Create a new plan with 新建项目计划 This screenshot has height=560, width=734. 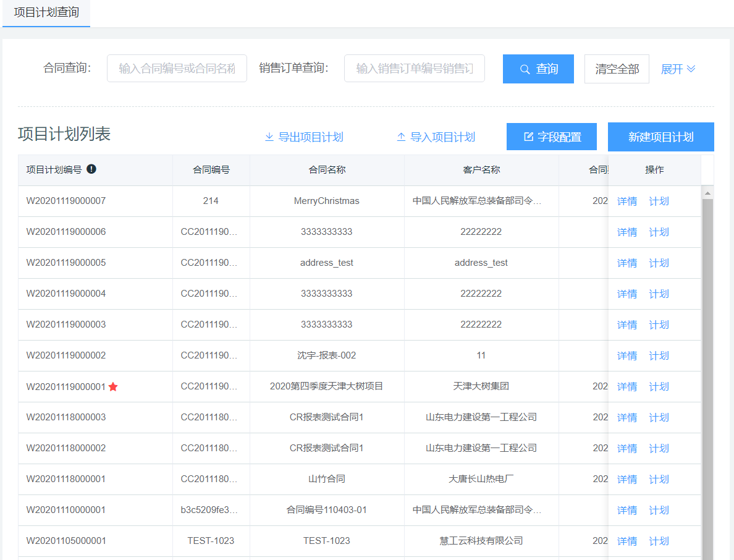tap(660, 137)
